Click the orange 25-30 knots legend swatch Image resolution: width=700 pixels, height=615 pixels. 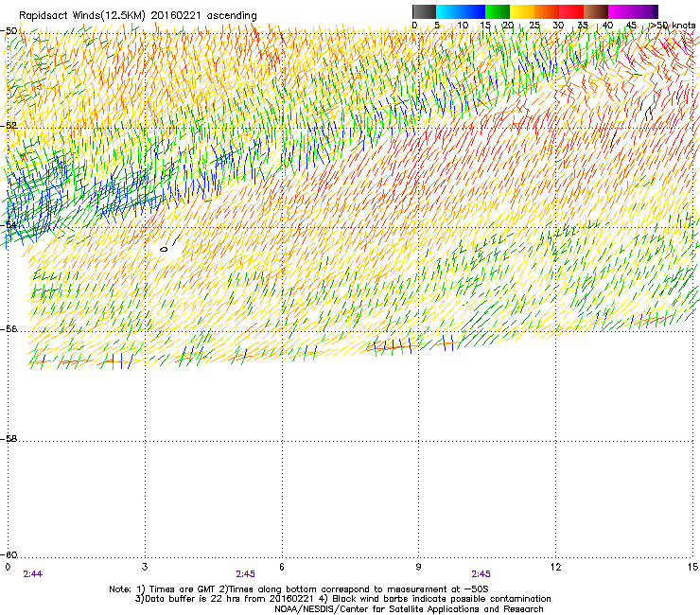tap(547, 11)
